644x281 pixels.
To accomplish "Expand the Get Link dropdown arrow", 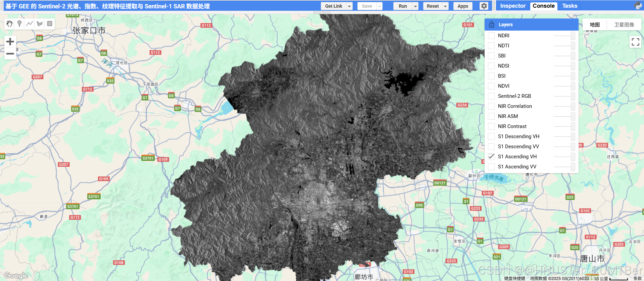I will [x=349, y=6].
